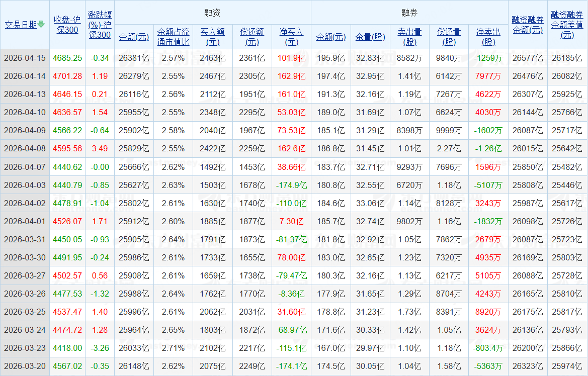Select the 2026-03-23 date cell
The height and width of the screenshot is (376, 588).
[25, 348]
